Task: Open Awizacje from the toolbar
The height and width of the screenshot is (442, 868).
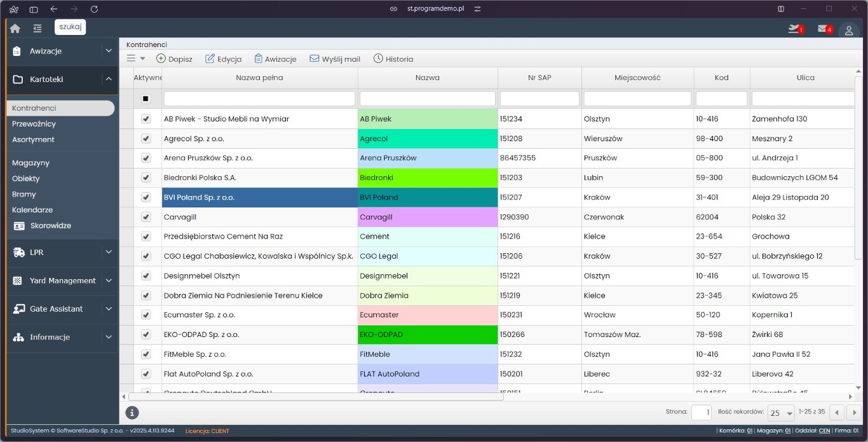Action: pos(275,59)
